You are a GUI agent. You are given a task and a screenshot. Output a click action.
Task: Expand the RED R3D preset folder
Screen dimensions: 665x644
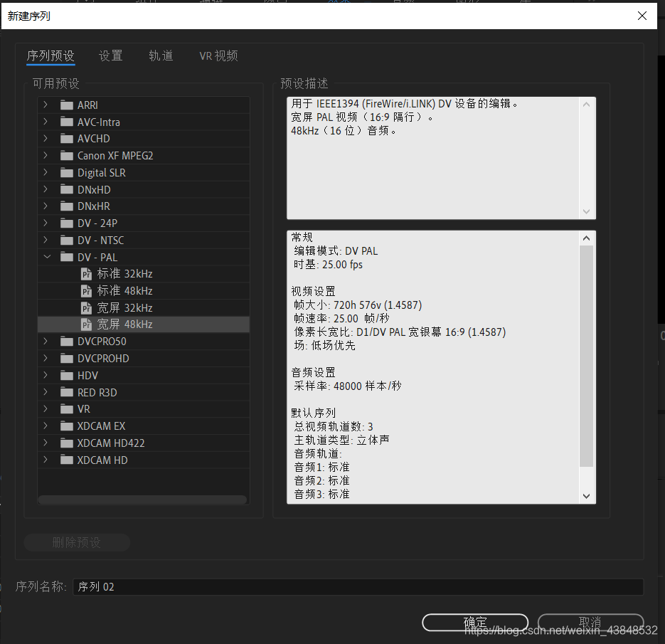point(46,391)
